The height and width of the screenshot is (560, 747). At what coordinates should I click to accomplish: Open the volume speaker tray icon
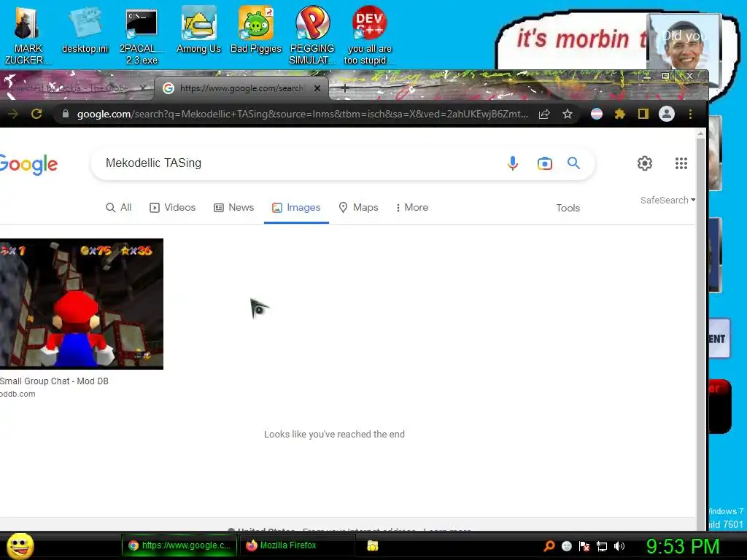tap(619, 546)
